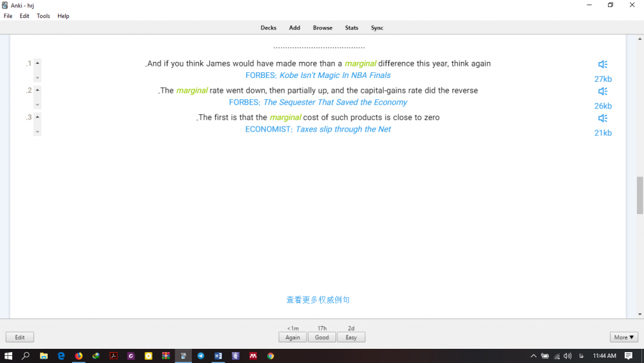644x363 pixels.
Task: Click the up arrow beside sentence 3
Action: 37,117
